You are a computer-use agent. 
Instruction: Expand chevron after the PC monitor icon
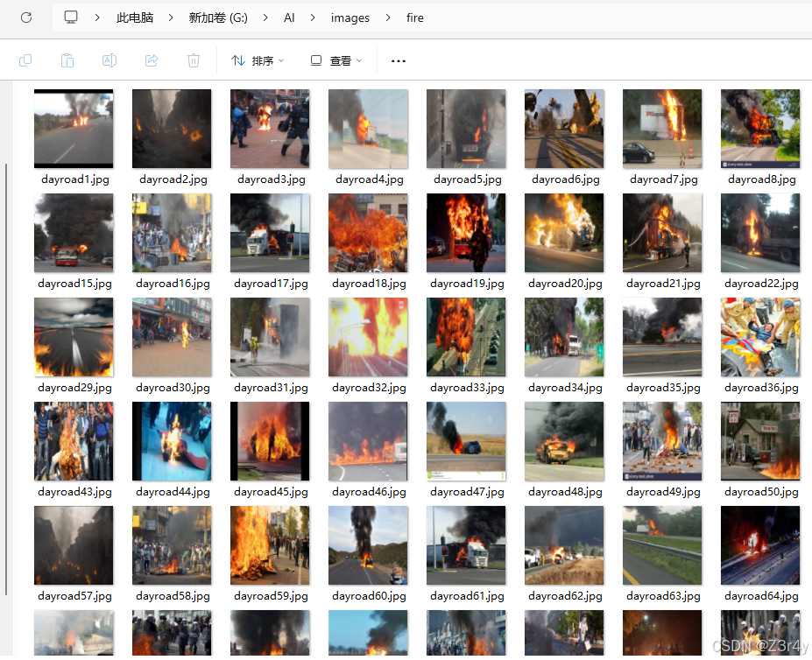pyautogui.click(x=97, y=18)
